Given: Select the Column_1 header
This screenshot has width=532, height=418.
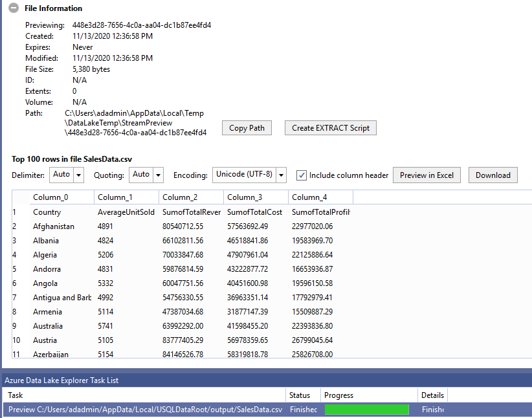Looking at the screenshot, I should point(126,197).
